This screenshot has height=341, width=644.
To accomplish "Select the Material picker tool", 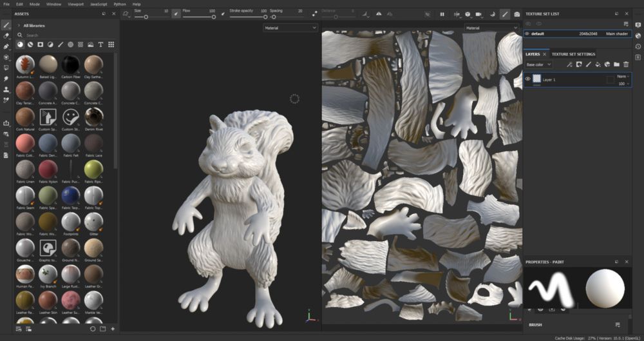I will tap(6, 100).
